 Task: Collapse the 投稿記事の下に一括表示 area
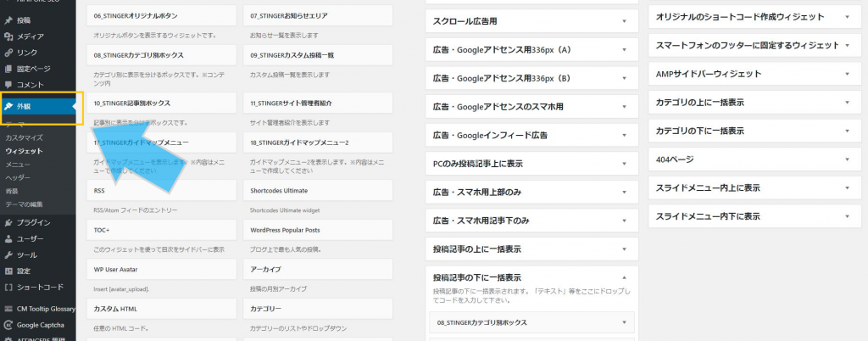tap(624, 277)
